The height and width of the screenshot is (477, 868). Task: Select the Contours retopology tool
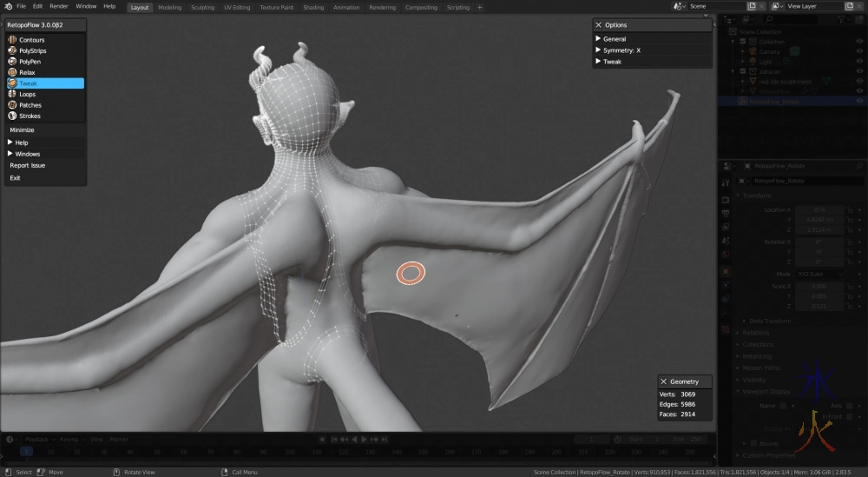pos(31,40)
